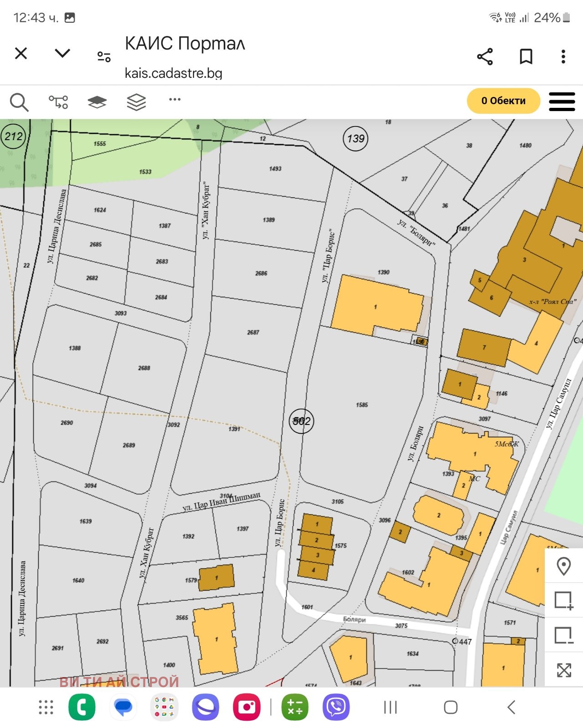
Task: Close the browser custom tab
Action: [x=21, y=54]
